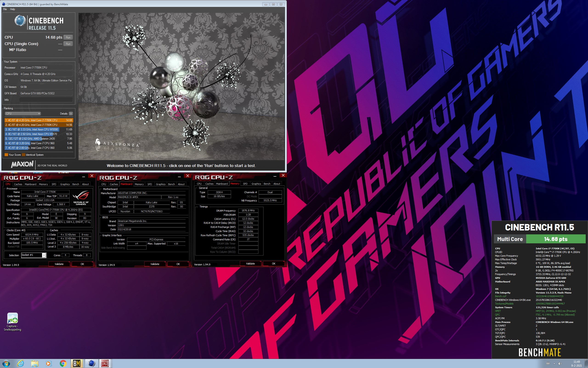Viewport: 588px width, 368px height.
Task: Click the Info input field
Action: (46, 100)
